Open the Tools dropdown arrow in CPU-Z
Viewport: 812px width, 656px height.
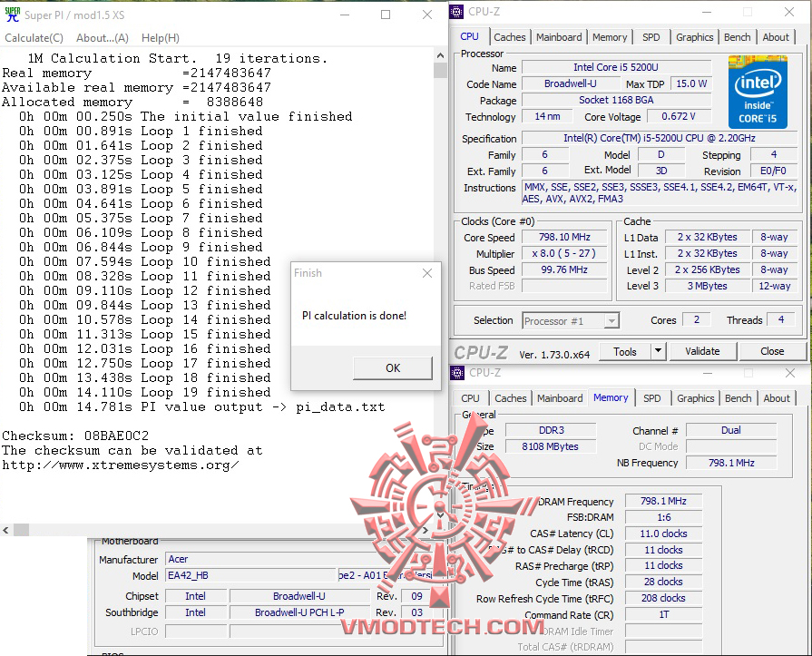(x=658, y=351)
